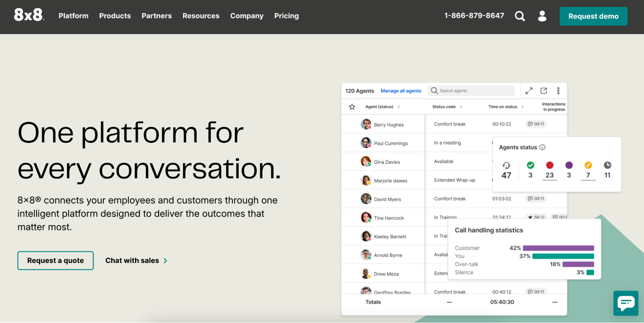Click the open-in-new-window icon in agents panel
This screenshot has width=644, height=323.
[544, 91]
